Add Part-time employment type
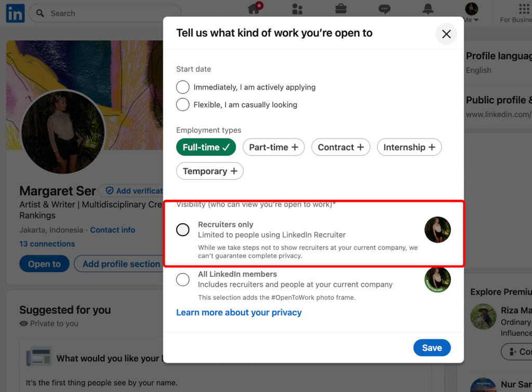Viewport: 532px width, 392px height. click(273, 147)
